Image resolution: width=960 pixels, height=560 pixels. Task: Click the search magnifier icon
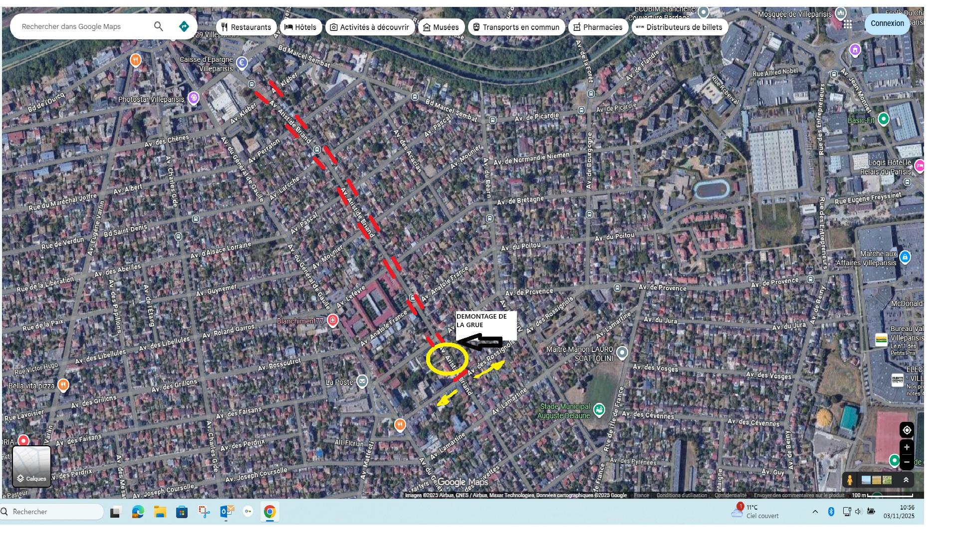pos(158,26)
